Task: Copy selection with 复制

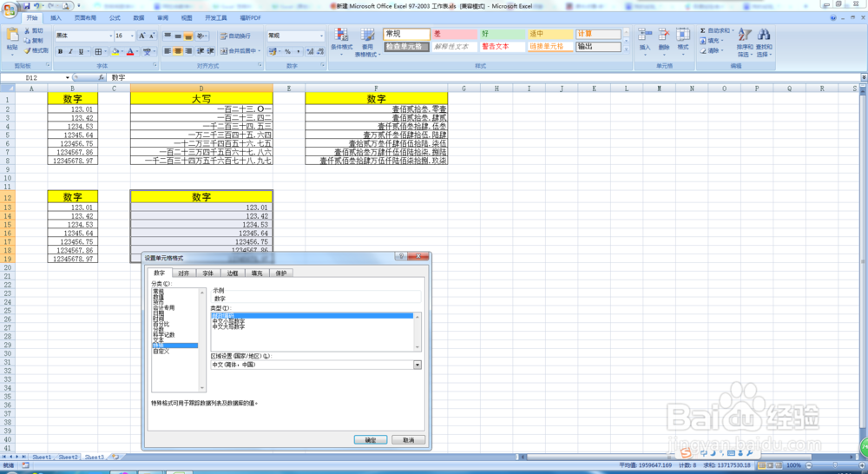Action: [x=33, y=41]
